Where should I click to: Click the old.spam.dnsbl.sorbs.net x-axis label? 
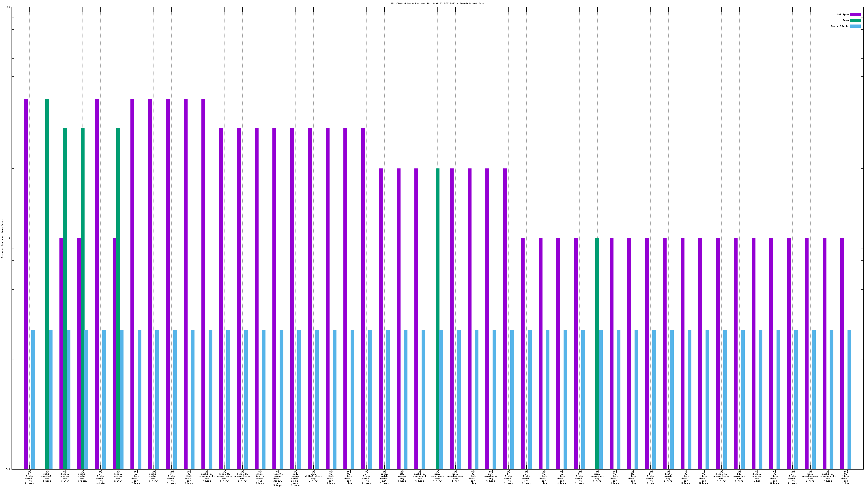(295, 478)
